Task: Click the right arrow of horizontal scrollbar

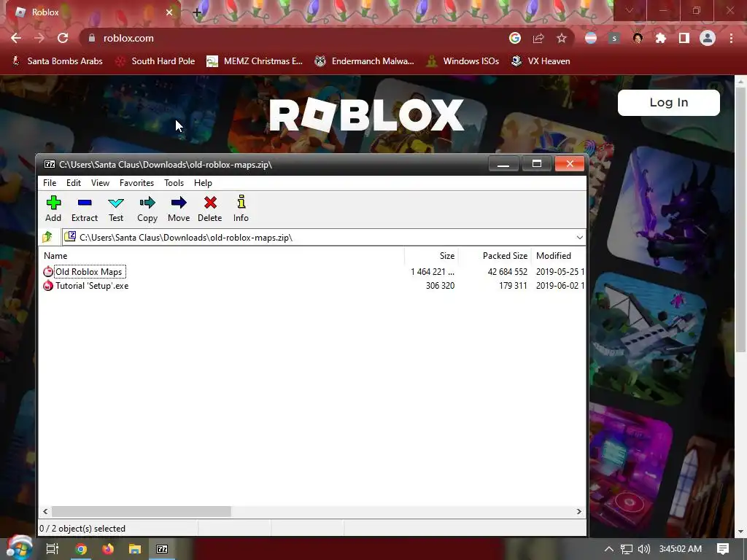Action: coord(578,511)
